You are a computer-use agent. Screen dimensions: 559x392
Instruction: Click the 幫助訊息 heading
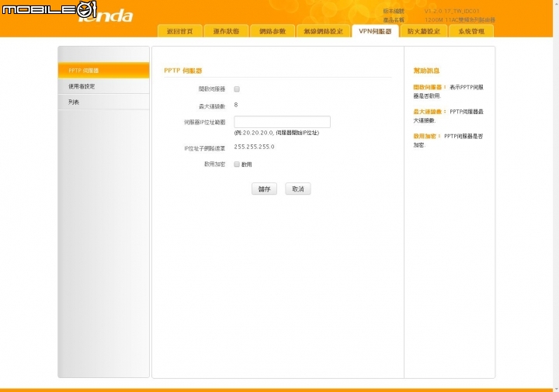pyautogui.click(x=426, y=71)
